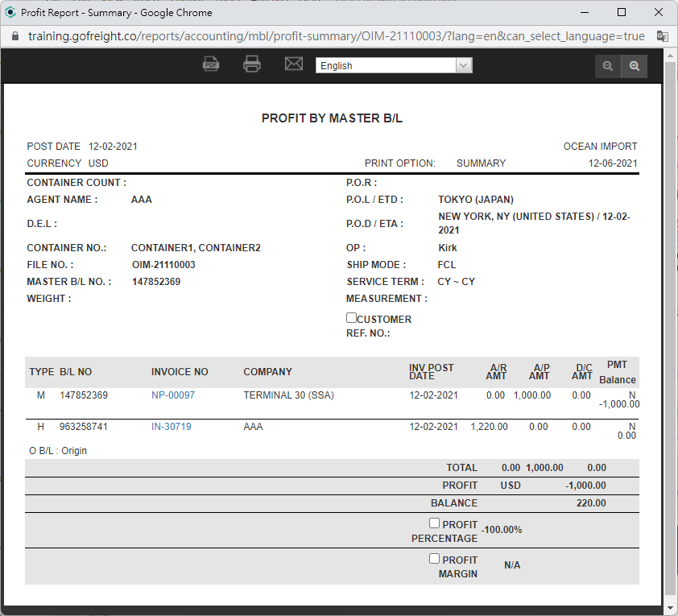The image size is (678, 616).
Task: Click the translate icon in address bar
Action: click(x=662, y=36)
